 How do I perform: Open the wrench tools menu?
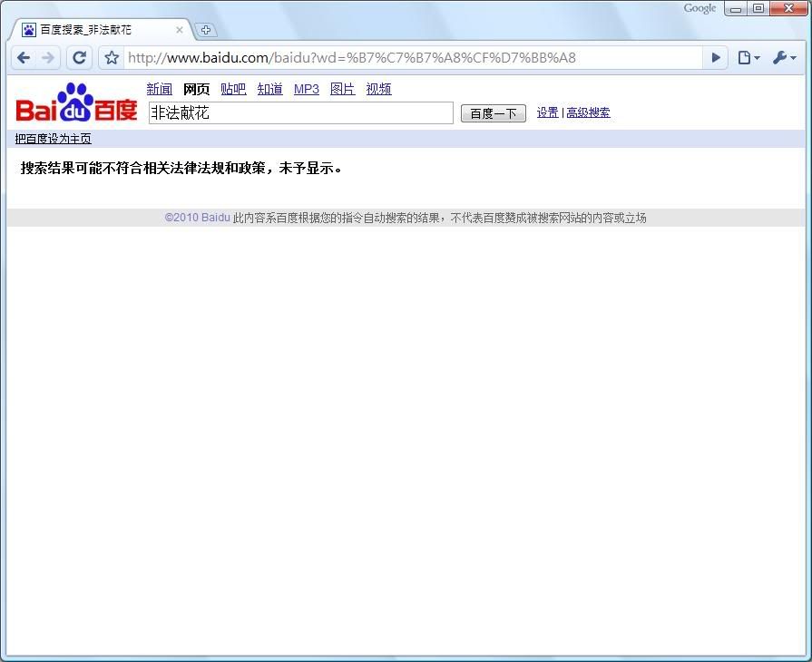[x=784, y=58]
